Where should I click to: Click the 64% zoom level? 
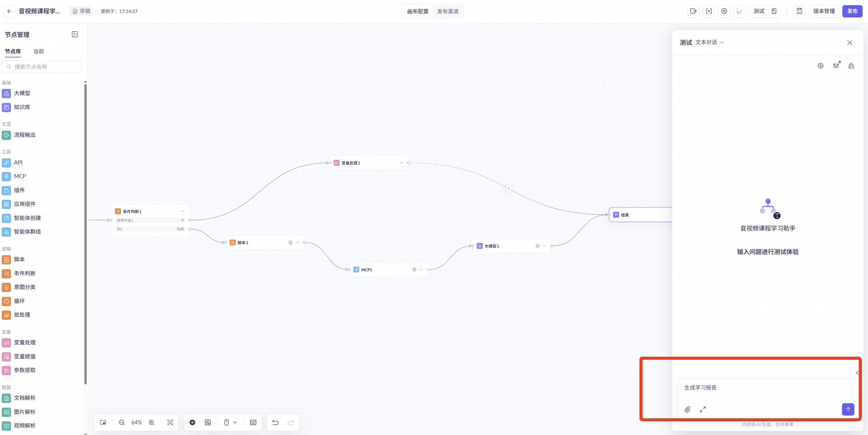click(x=137, y=422)
